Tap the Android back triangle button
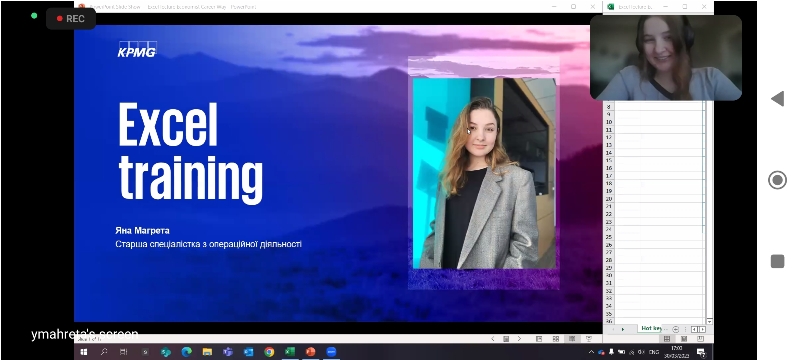 coord(777,99)
